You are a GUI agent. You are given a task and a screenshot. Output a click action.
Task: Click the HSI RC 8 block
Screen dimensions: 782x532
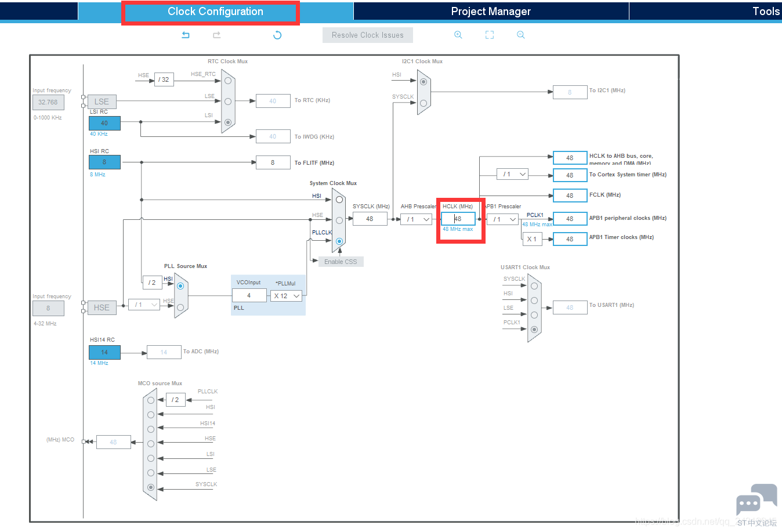pos(104,162)
